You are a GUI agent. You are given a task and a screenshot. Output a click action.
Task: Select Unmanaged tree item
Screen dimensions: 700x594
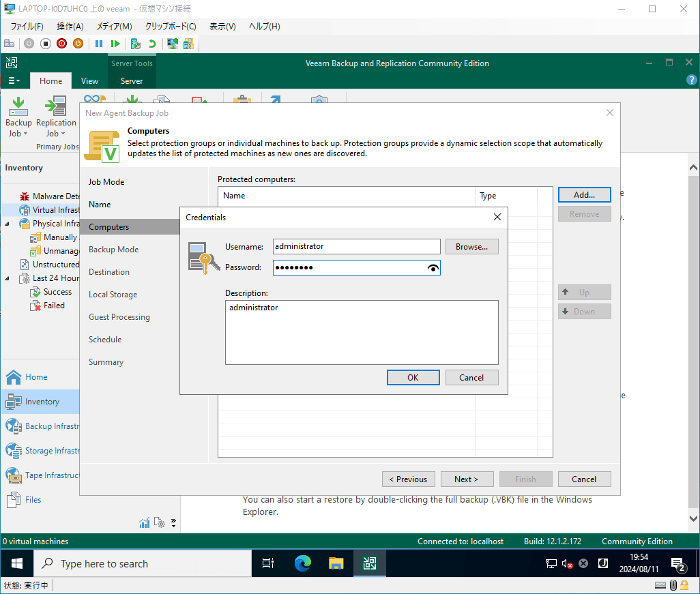pos(55,251)
